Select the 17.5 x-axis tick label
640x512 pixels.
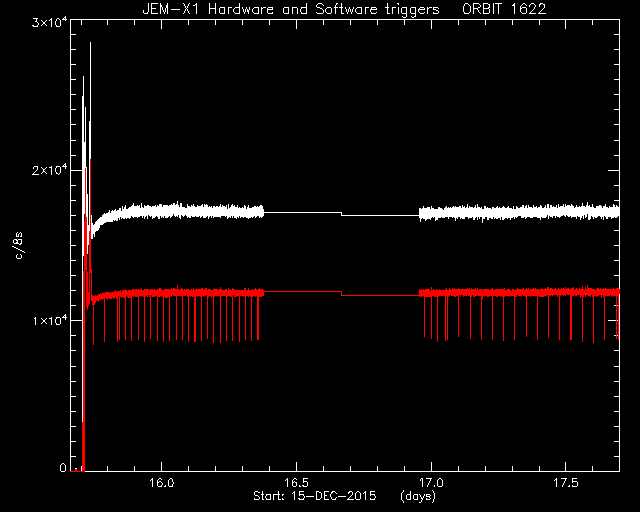[566, 483]
